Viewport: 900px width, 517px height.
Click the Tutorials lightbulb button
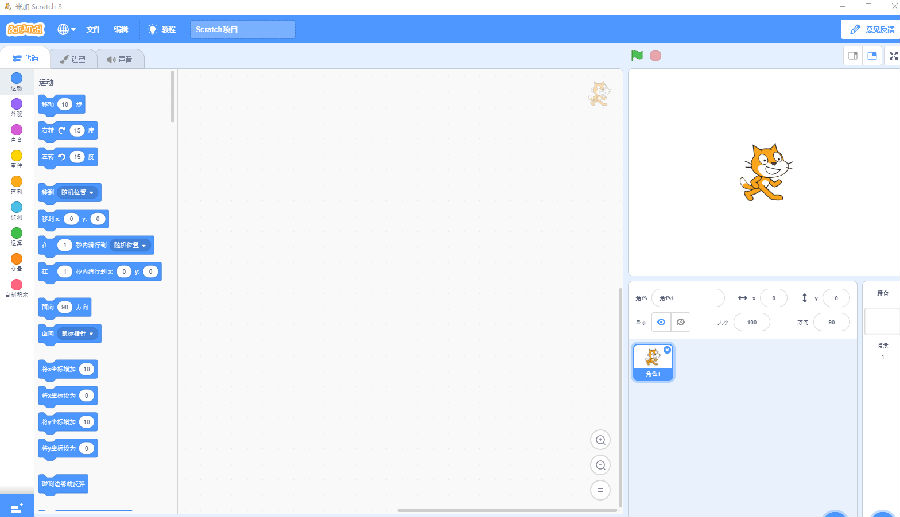162,30
